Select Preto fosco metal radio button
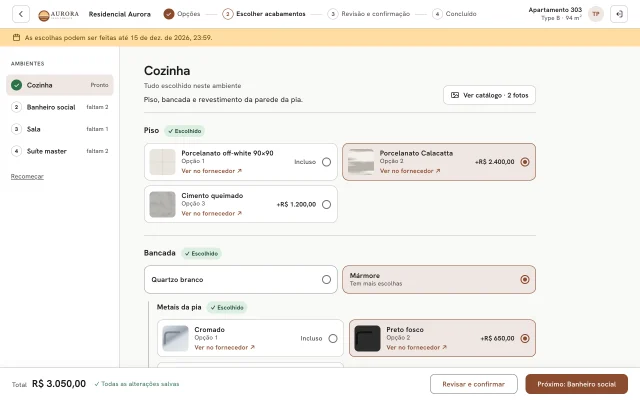 [525, 338]
